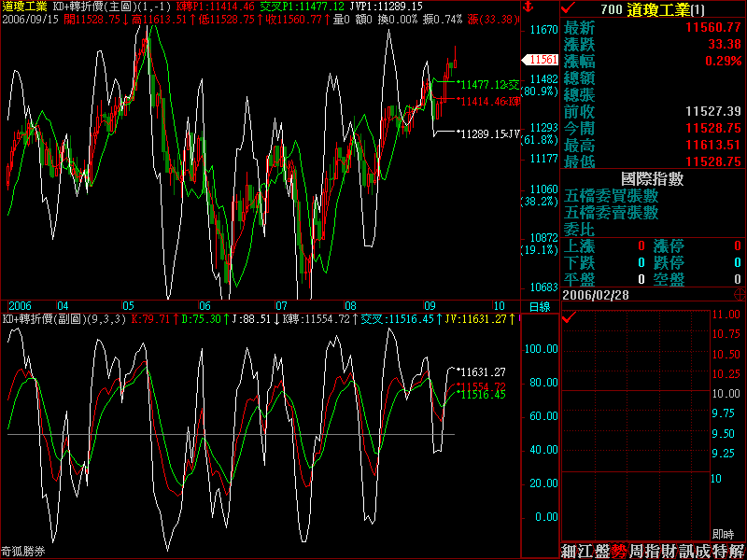747x560 pixels.
Task: Click the 國際指數 header
Action: [652, 177]
